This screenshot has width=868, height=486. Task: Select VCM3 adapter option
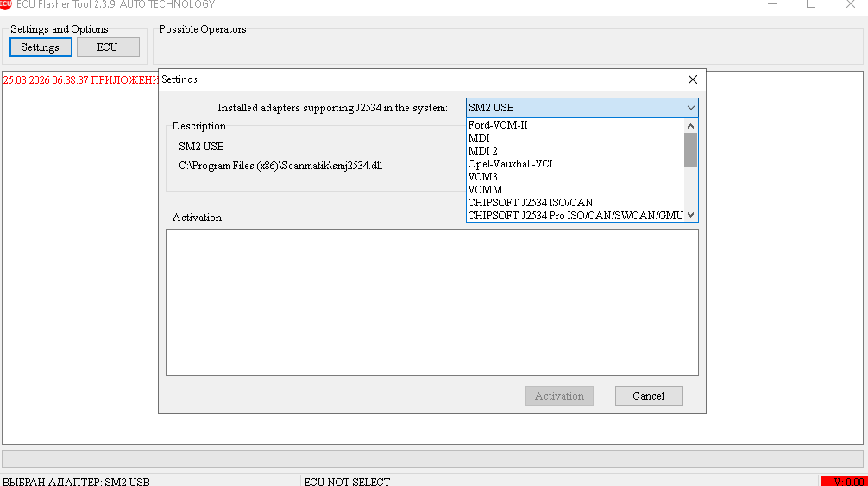click(482, 177)
